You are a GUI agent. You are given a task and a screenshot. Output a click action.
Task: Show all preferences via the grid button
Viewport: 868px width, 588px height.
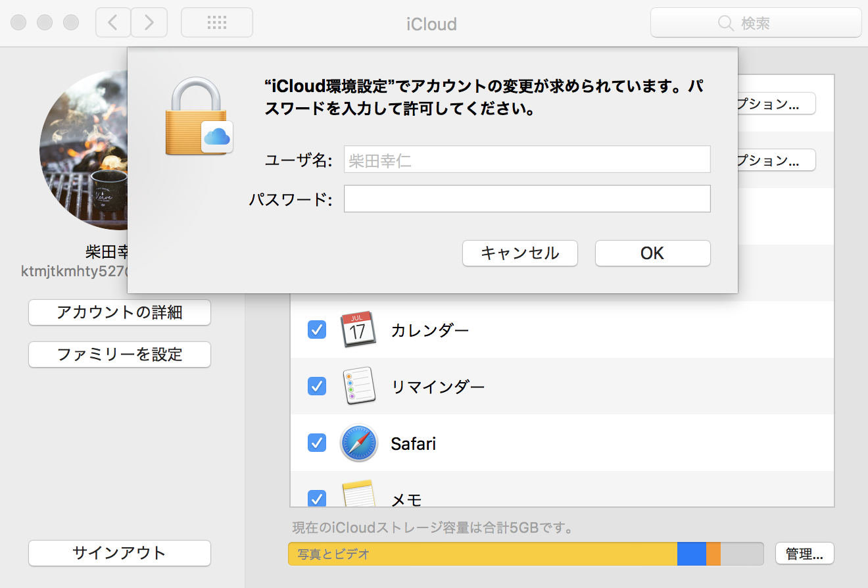217,23
